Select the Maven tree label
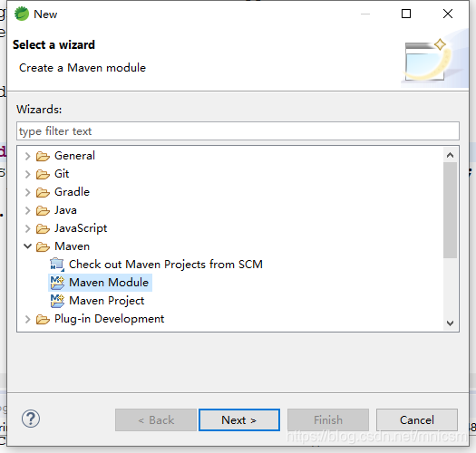476x453 pixels. (x=72, y=246)
